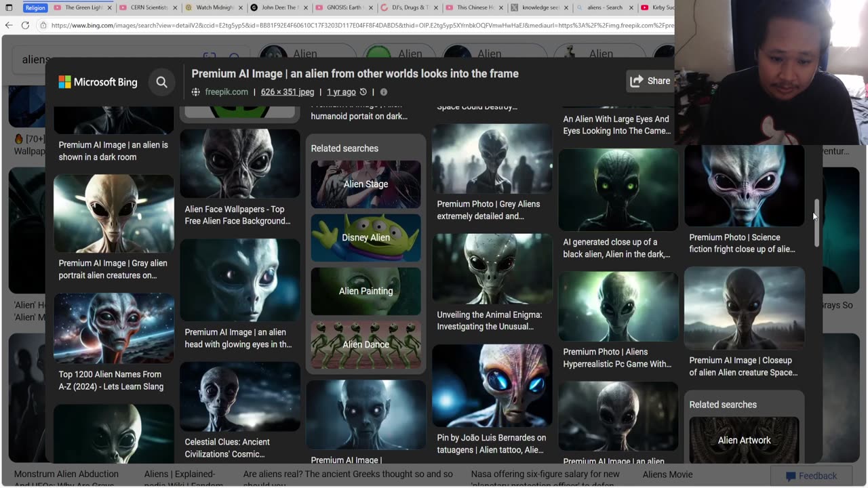Open the Alien Artwork related search
Viewport: 868px width, 488px height.
click(x=744, y=440)
